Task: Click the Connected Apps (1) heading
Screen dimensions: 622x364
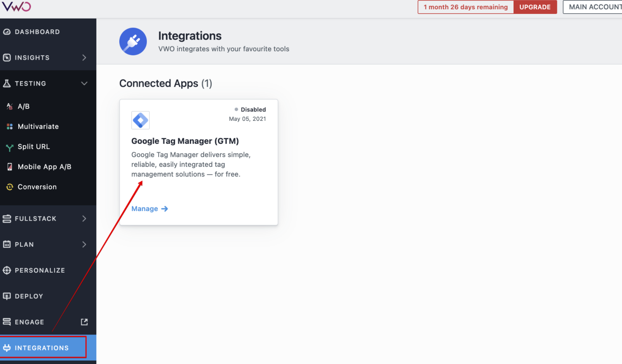Action: [166, 83]
